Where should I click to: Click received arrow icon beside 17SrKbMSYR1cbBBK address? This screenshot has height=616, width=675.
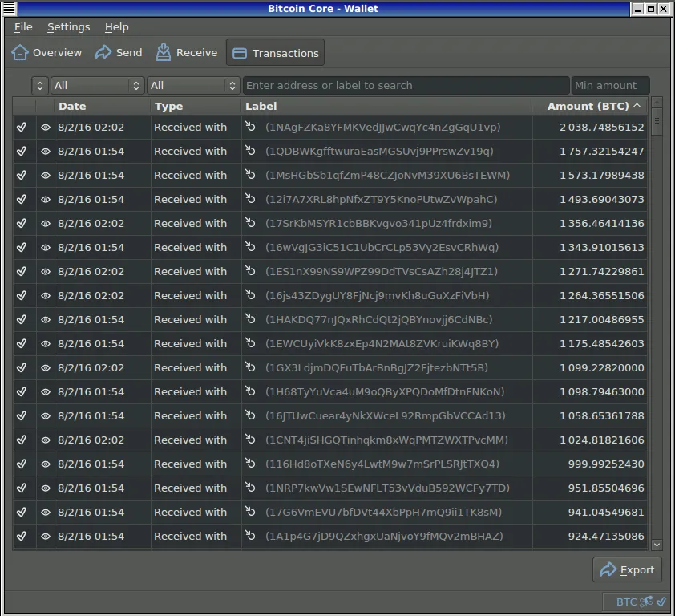[x=250, y=223]
